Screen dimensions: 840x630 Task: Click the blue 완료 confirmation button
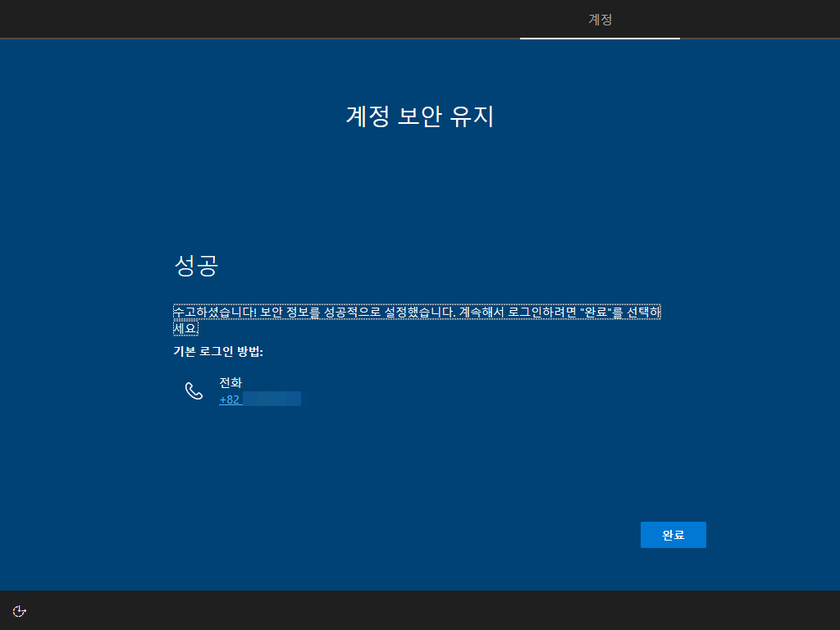pos(673,534)
